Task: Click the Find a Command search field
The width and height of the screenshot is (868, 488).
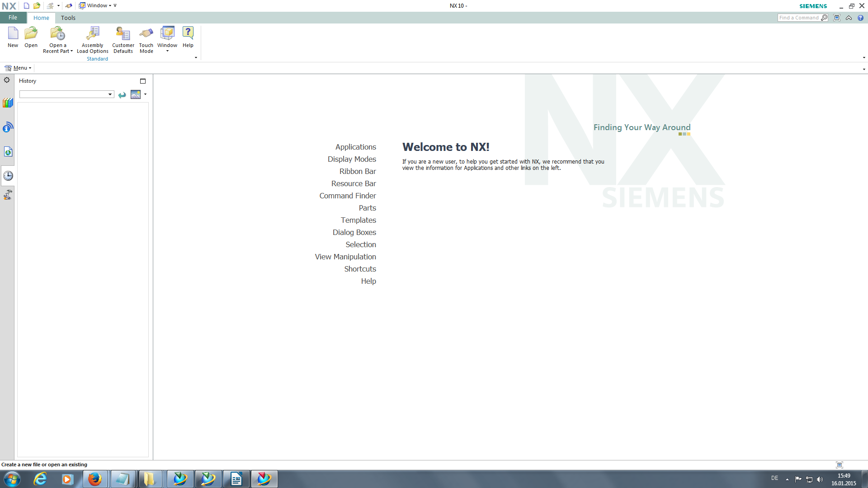Action: [798, 18]
